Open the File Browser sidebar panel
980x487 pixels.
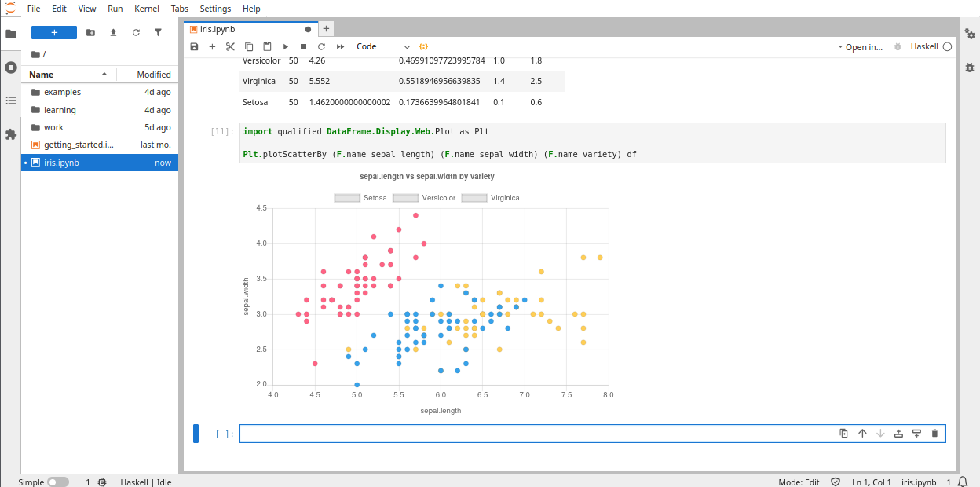[x=10, y=34]
